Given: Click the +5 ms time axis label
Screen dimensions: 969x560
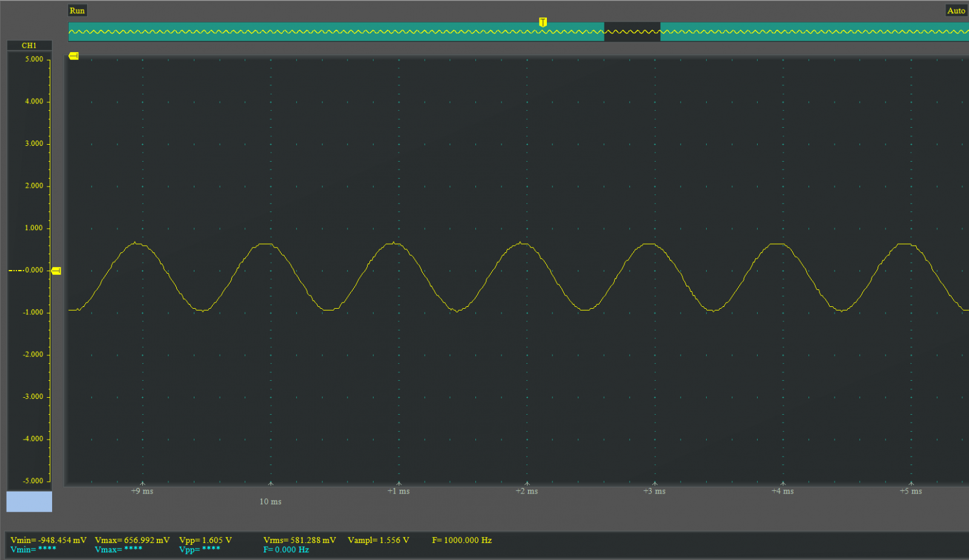Looking at the screenshot, I should (x=911, y=491).
